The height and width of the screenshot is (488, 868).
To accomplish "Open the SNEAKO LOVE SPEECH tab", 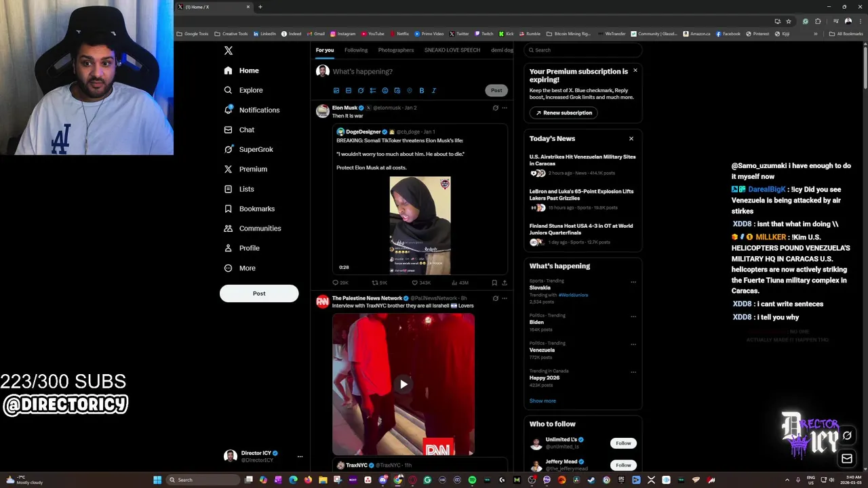I will tap(452, 50).
